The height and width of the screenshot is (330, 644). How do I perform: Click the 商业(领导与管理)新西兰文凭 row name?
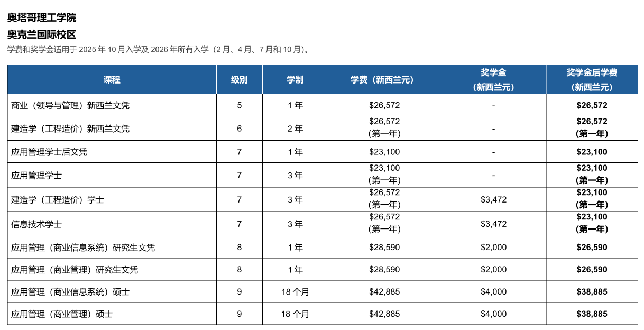point(70,105)
